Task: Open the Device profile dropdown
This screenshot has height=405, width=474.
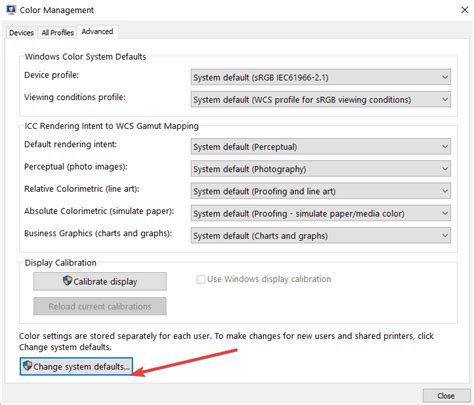Action: point(321,77)
